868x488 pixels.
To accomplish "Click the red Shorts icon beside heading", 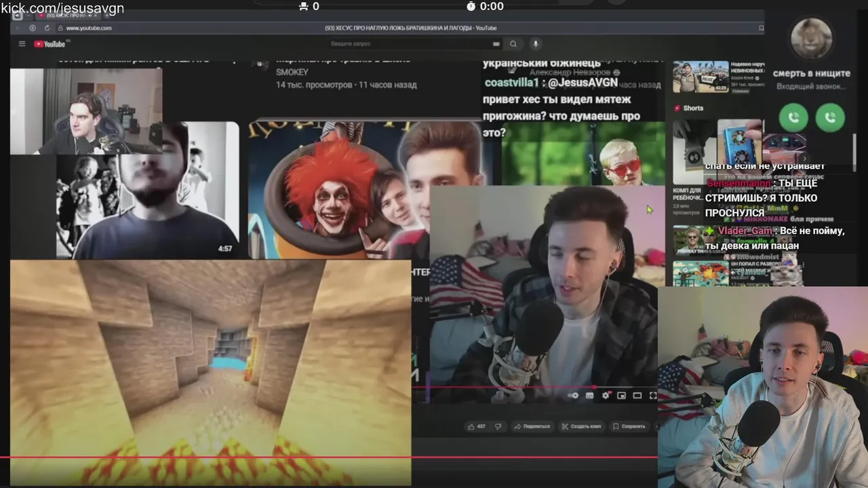I will pos(677,108).
